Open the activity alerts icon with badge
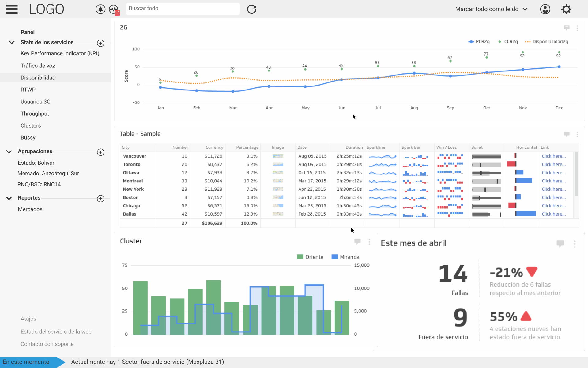Viewport: 588px width, 368px height. pos(114,9)
